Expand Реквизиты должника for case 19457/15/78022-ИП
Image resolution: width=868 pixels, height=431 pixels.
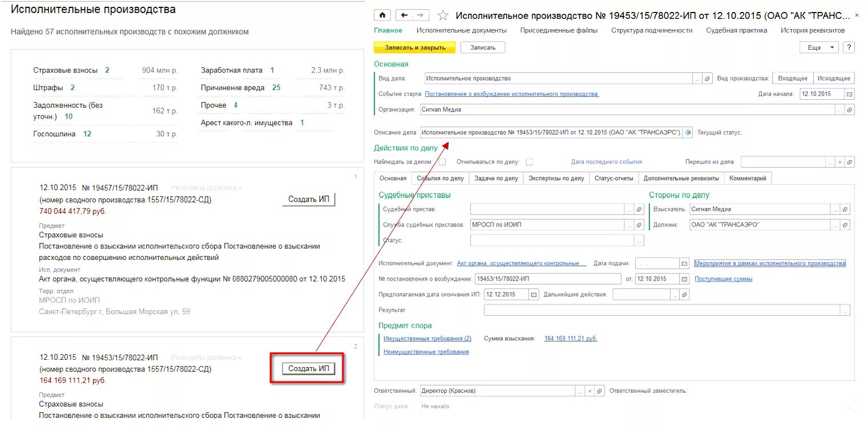207,188
